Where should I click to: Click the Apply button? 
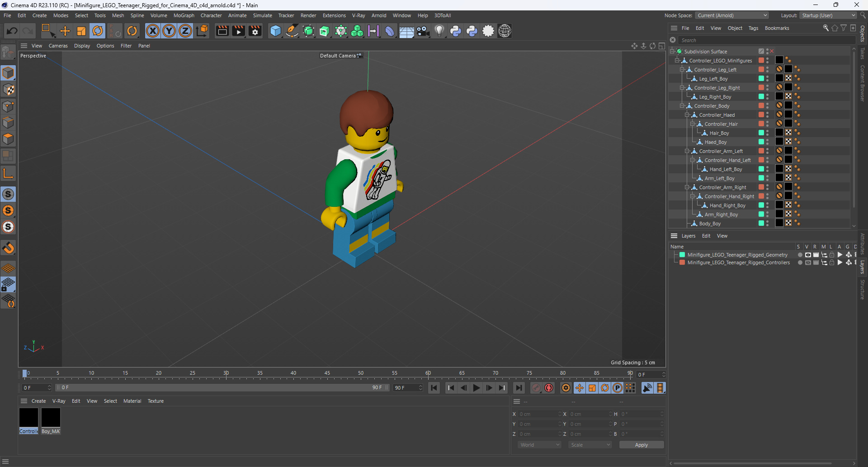641,445
